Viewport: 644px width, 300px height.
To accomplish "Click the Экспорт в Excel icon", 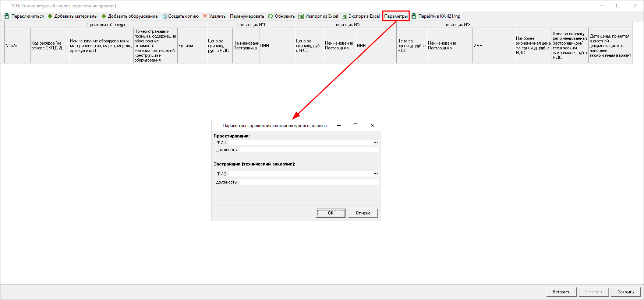I will 344,16.
